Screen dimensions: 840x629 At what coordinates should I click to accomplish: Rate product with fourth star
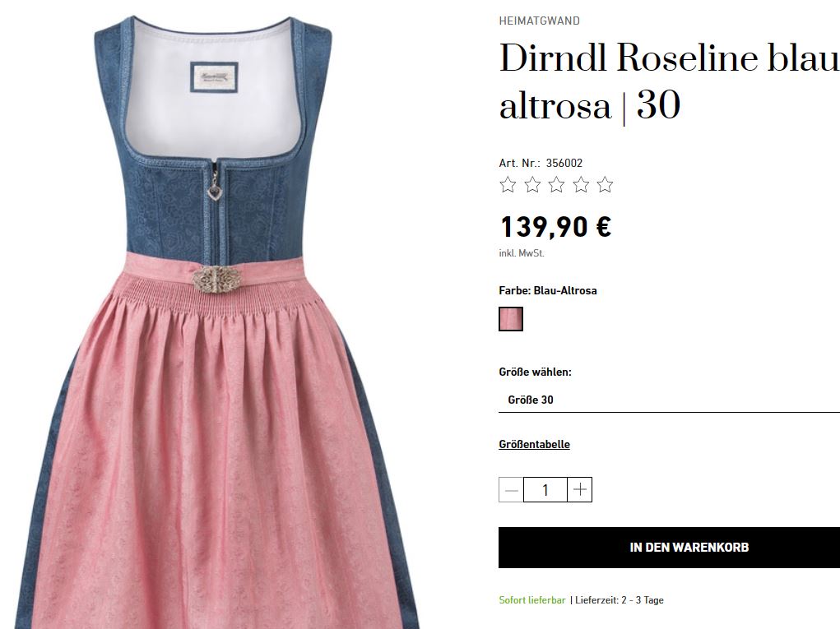pyautogui.click(x=581, y=185)
